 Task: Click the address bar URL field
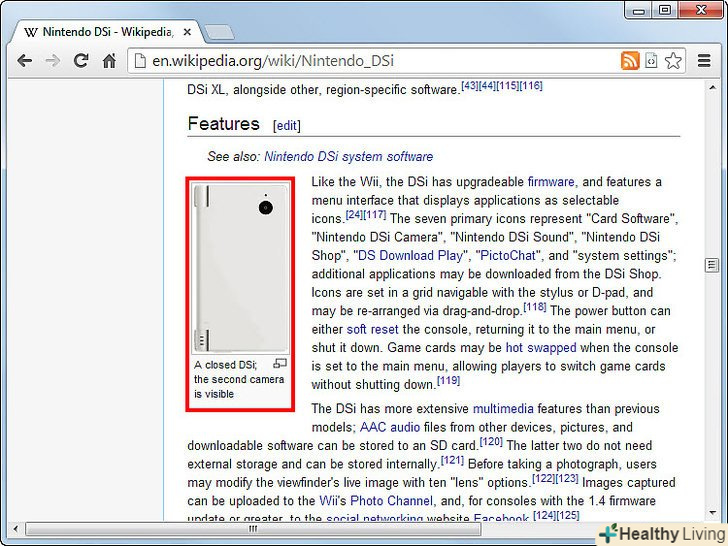click(371, 61)
